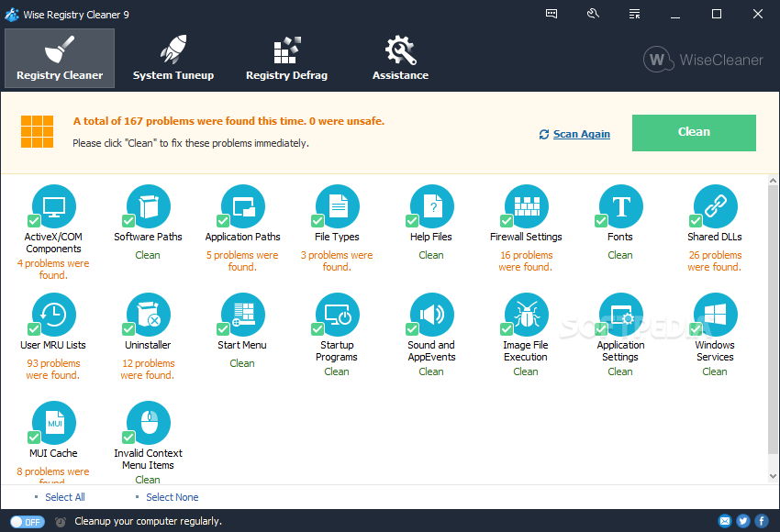Uncheck the Help Files checkbox
The height and width of the screenshot is (532, 780).
[x=412, y=221]
